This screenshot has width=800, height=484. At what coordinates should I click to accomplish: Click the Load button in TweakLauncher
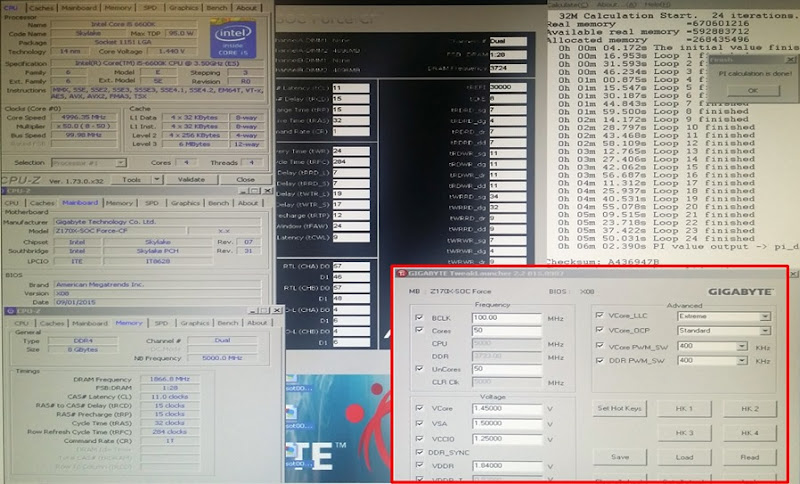[684, 457]
